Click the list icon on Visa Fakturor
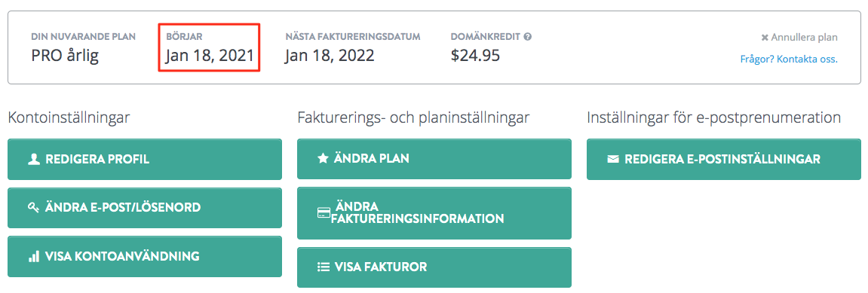The height and width of the screenshot is (293, 868). coord(324,267)
